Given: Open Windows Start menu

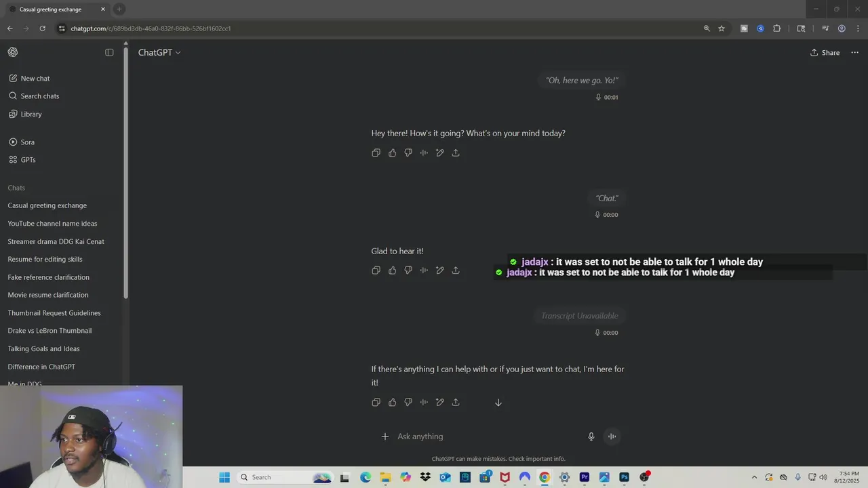Looking at the screenshot, I should pos(224,477).
